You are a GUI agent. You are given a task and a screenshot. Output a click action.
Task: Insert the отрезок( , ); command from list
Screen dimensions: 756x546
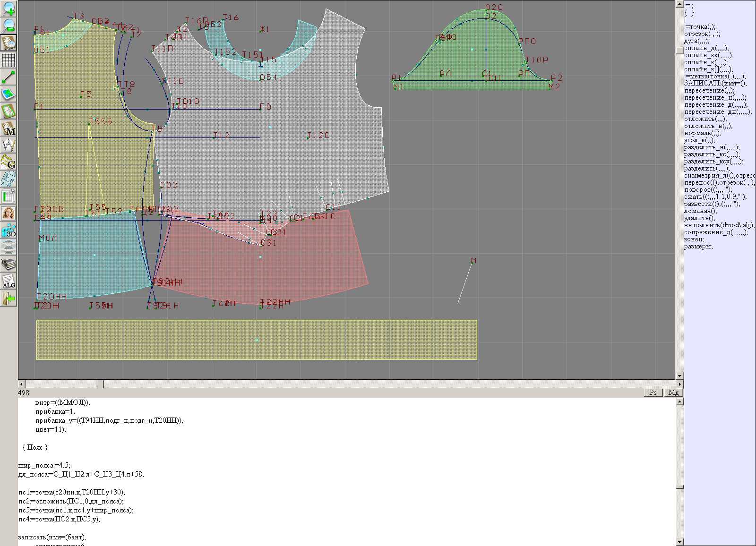(702, 34)
